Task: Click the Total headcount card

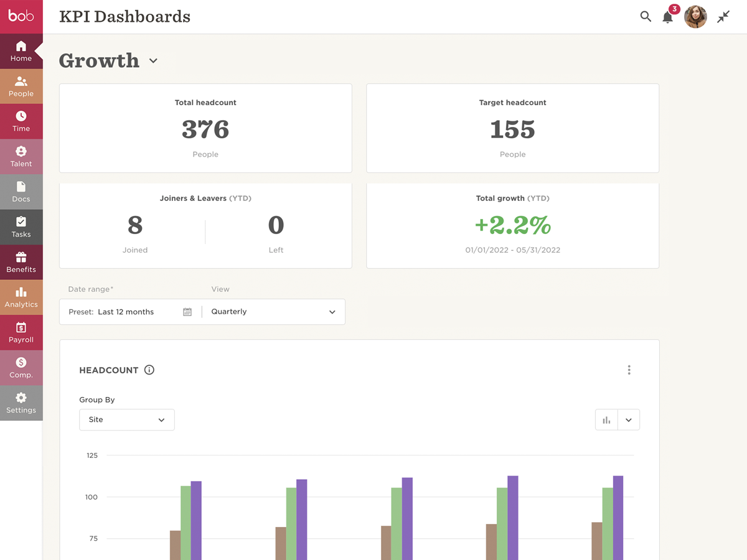Action: [205, 128]
